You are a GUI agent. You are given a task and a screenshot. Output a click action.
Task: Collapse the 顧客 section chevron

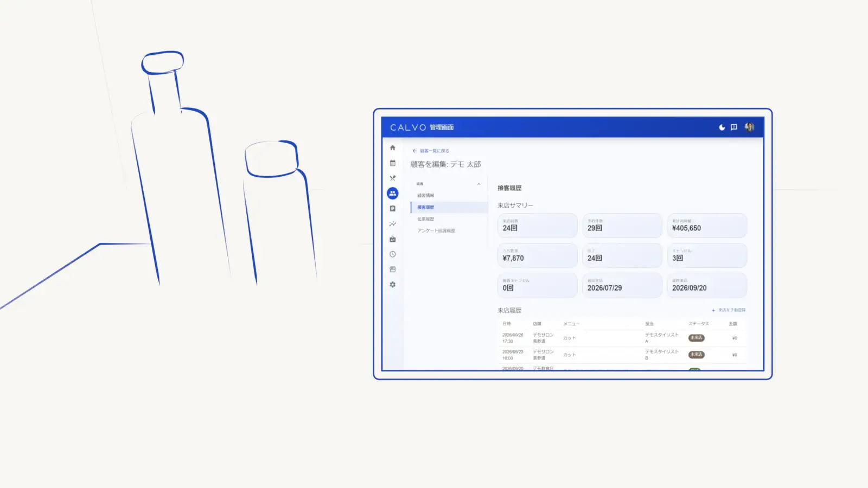click(478, 184)
